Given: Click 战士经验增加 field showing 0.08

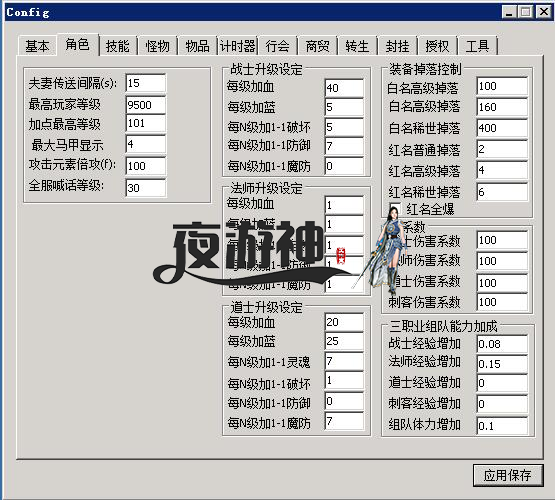Looking at the screenshot, I should coord(502,344).
